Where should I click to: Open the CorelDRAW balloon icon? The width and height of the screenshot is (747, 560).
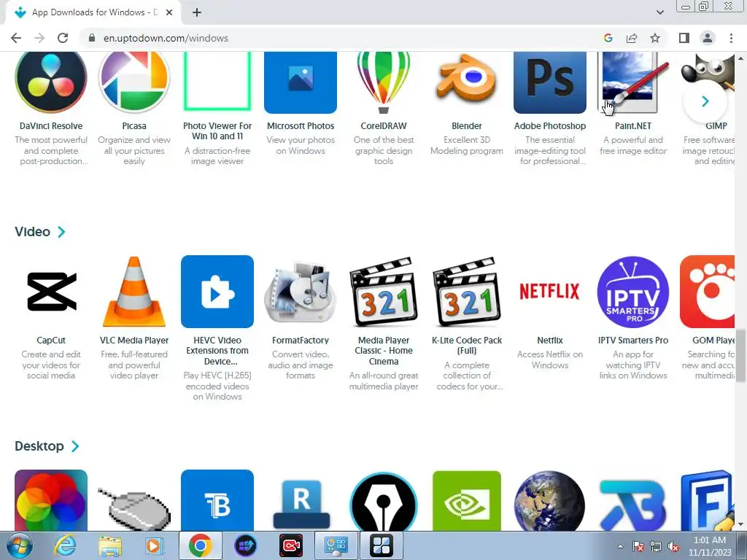pyautogui.click(x=384, y=82)
